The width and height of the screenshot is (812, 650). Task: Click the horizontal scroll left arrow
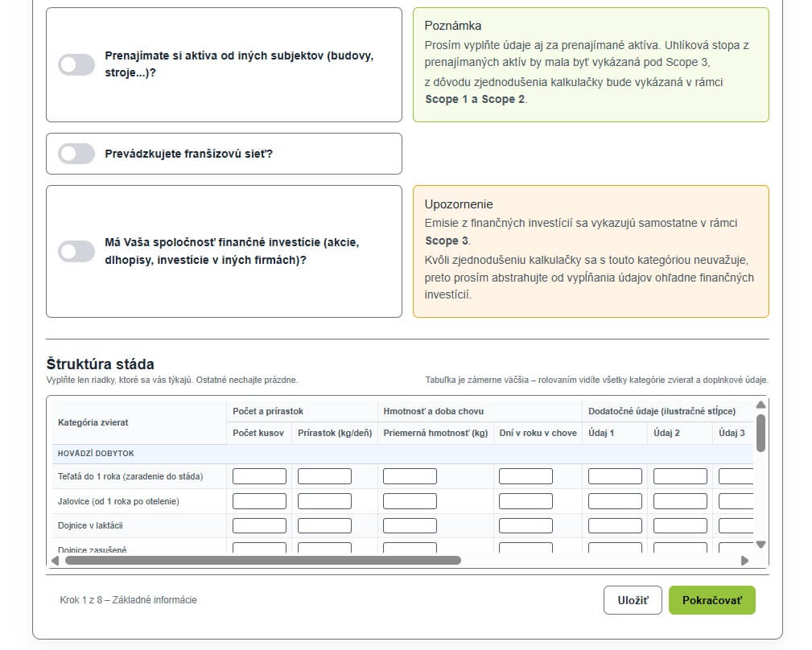pyautogui.click(x=56, y=561)
